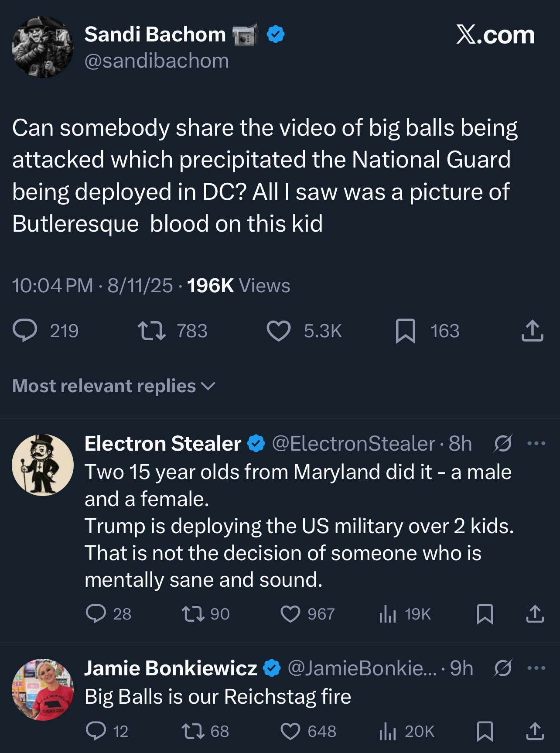Reply to Sandi Bachom's main post

pyautogui.click(x=25, y=330)
